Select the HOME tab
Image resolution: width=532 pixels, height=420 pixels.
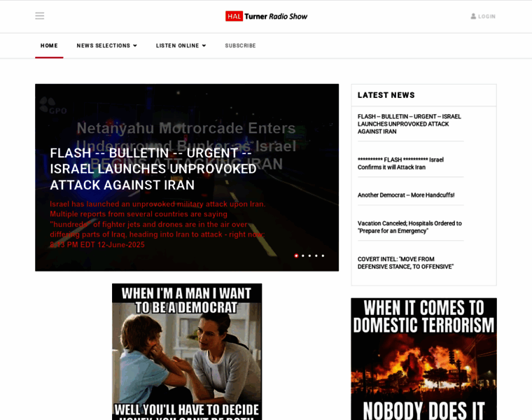tap(49, 45)
